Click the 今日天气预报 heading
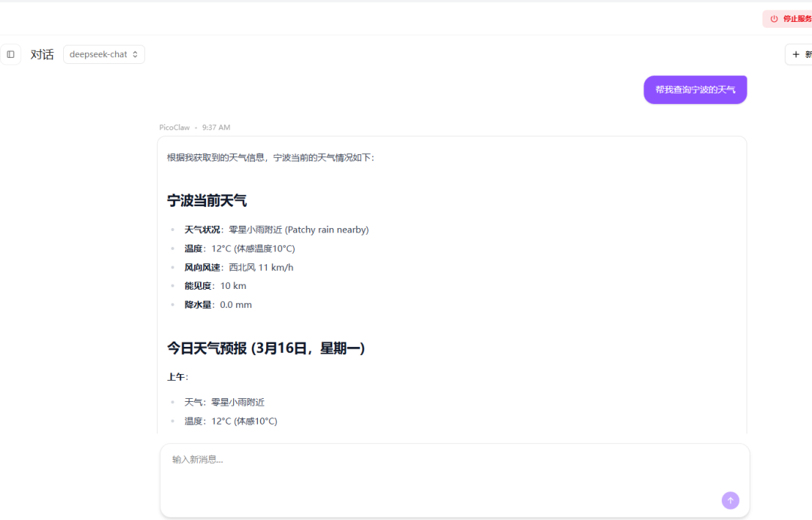 pyautogui.click(x=266, y=348)
